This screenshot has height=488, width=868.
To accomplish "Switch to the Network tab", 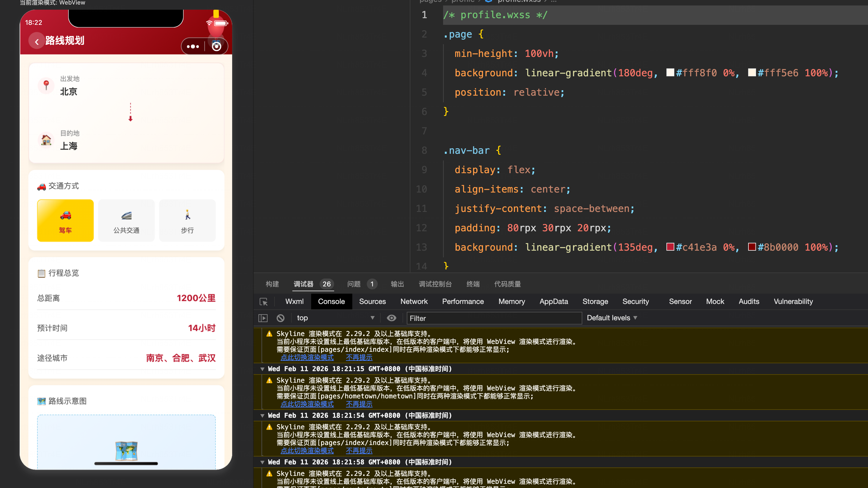I will click(x=414, y=301).
